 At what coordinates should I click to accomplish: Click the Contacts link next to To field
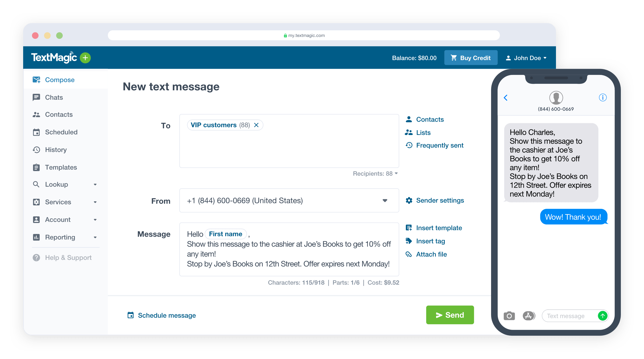[430, 119]
